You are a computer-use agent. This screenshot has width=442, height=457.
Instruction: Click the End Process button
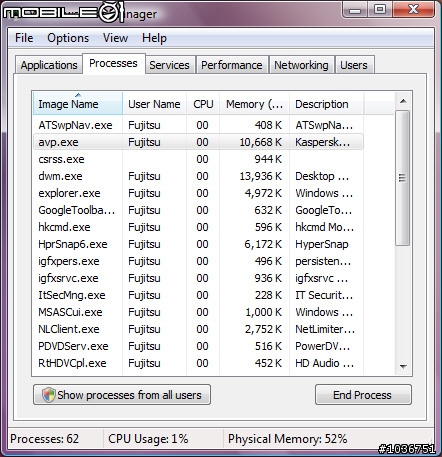tap(363, 395)
